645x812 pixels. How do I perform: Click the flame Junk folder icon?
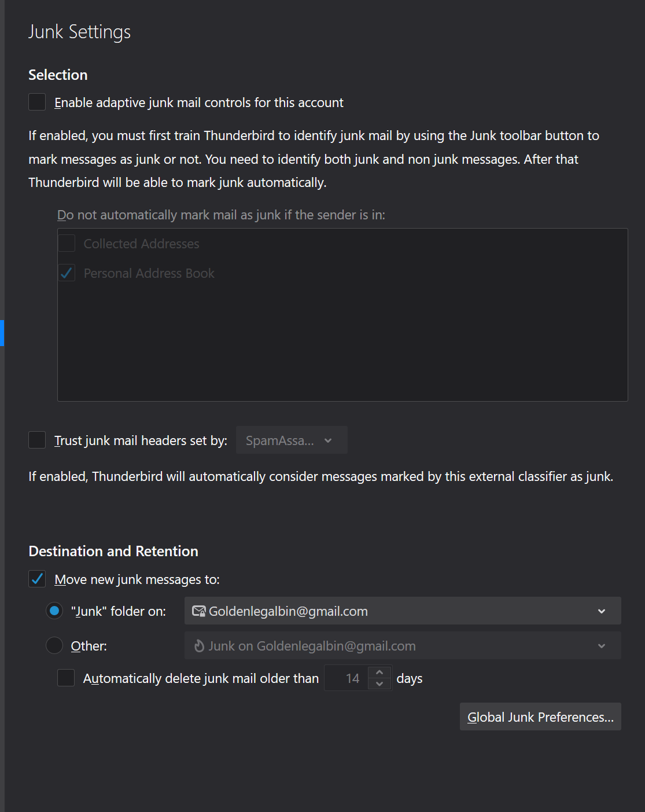click(199, 646)
